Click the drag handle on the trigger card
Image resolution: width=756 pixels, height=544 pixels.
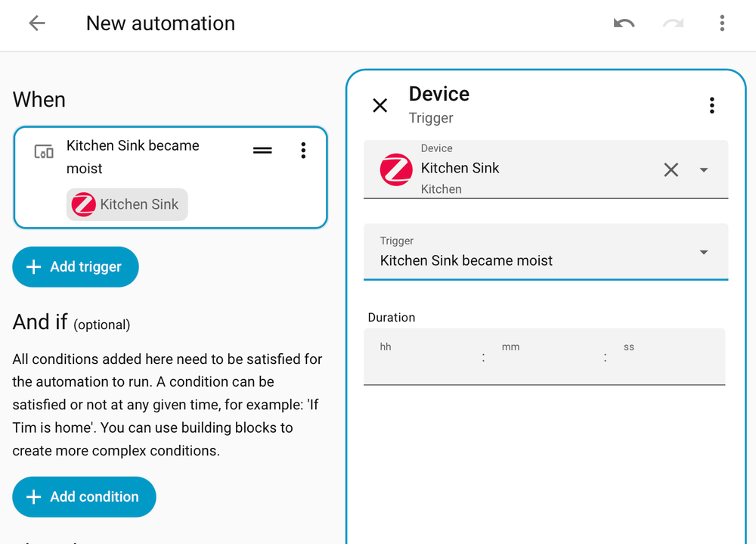tap(262, 151)
